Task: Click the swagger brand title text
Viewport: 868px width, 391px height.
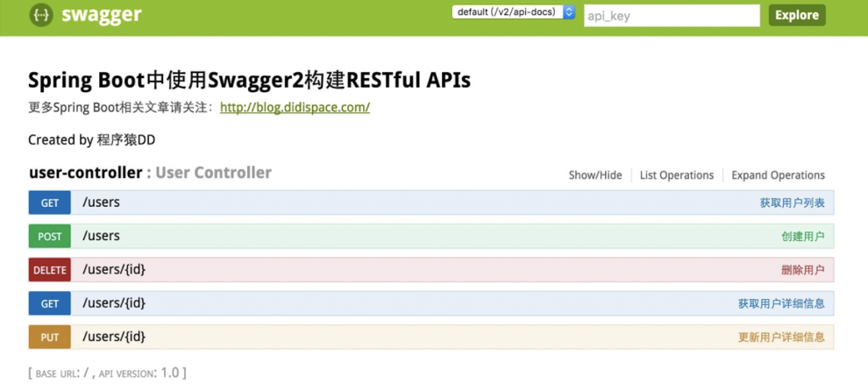Action: [102, 15]
